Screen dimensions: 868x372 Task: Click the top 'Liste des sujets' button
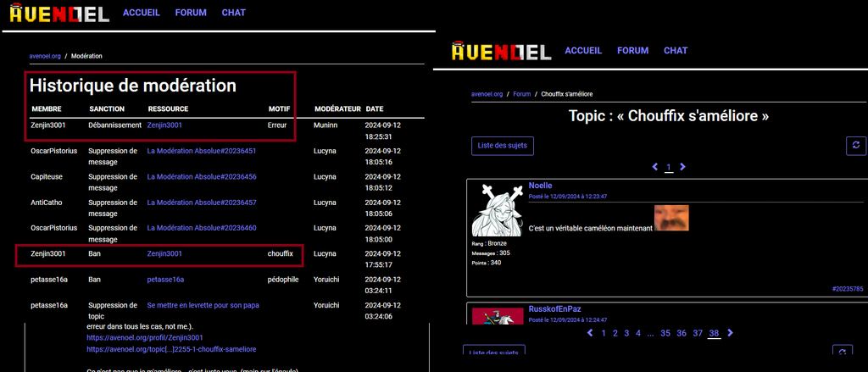[503, 146]
